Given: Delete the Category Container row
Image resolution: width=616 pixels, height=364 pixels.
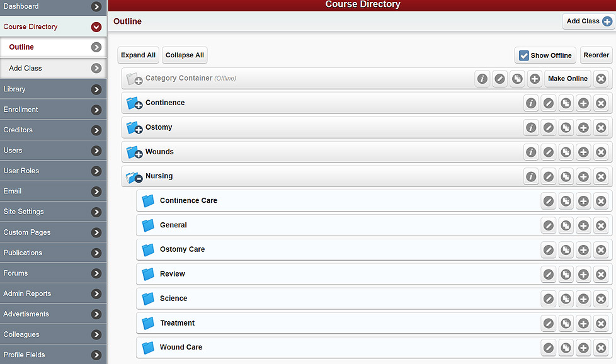Looking at the screenshot, I should [x=601, y=79].
